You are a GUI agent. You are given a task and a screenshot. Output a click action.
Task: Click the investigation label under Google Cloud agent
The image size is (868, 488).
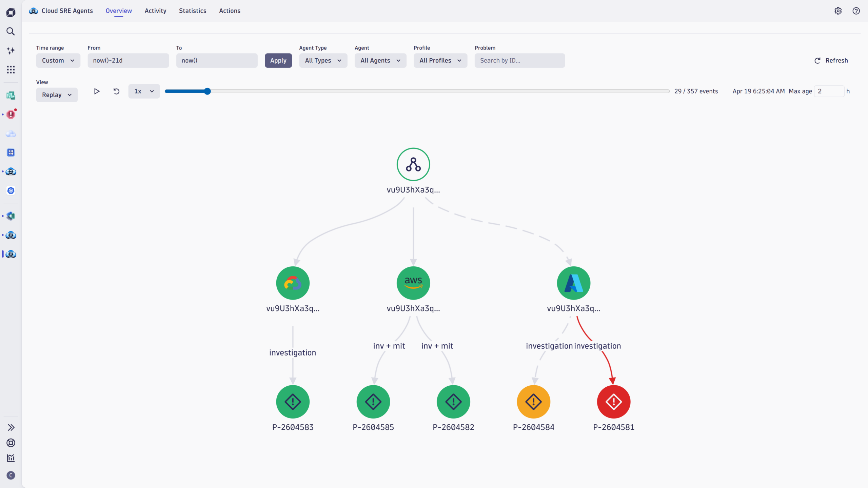coord(293,353)
